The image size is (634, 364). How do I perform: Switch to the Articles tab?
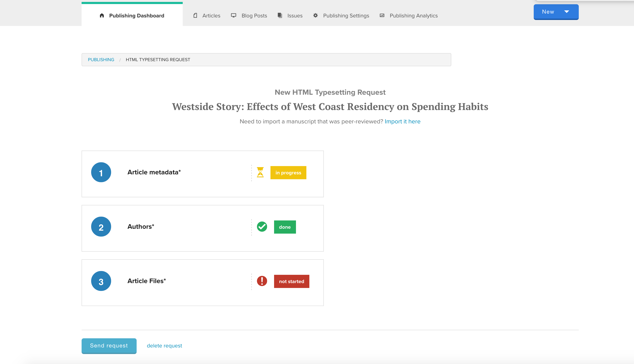tap(207, 16)
